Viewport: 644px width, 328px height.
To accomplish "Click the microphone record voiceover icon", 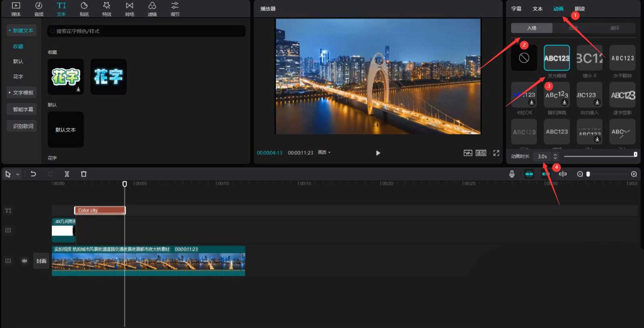I will click(512, 174).
